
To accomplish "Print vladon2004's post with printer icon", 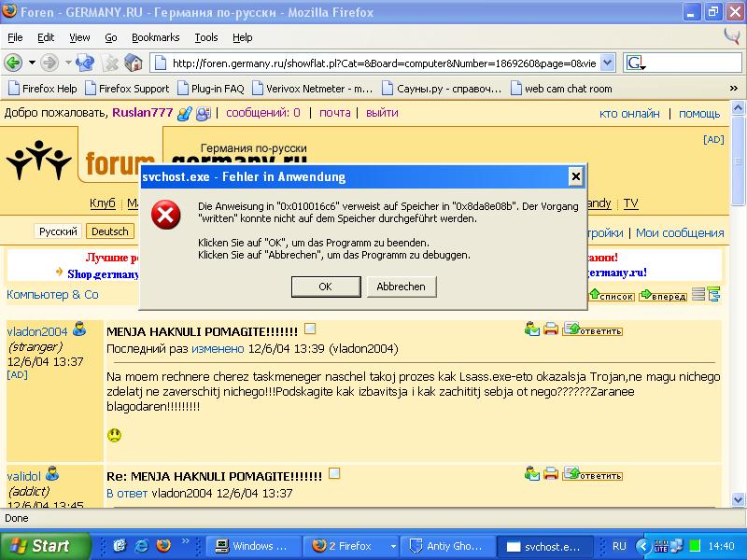I will tap(551, 329).
